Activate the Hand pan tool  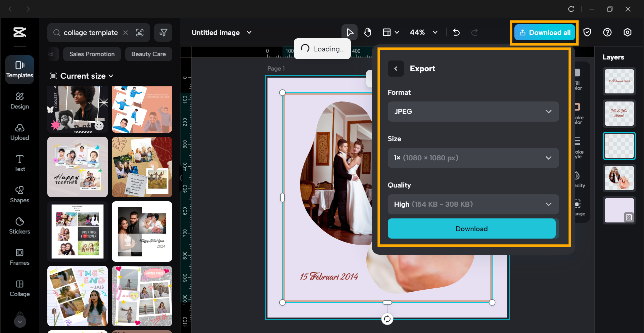coord(367,32)
